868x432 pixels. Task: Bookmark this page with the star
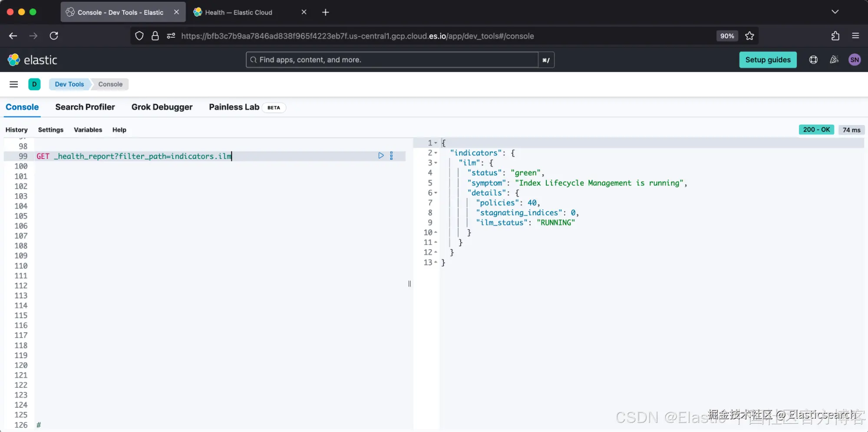(749, 36)
